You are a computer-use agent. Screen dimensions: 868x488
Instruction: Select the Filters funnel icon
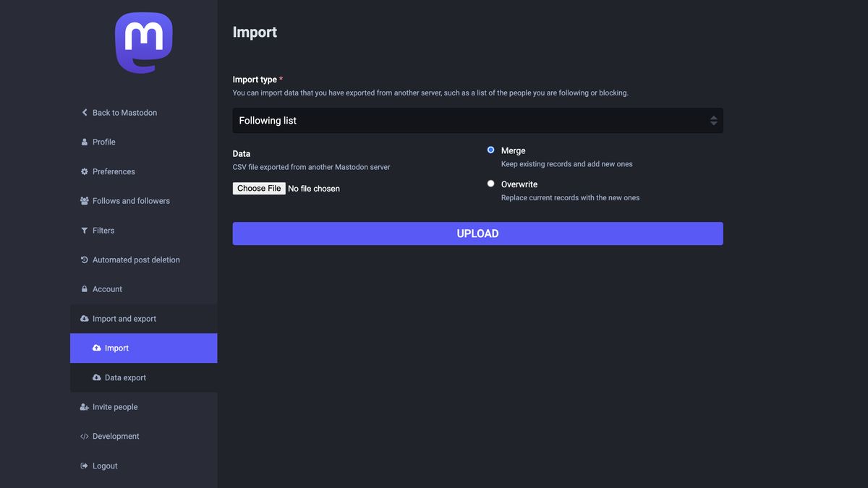pyautogui.click(x=83, y=230)
